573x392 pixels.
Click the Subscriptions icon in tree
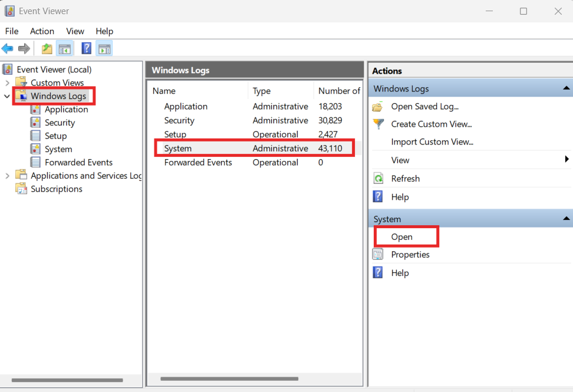coord(22,189)
